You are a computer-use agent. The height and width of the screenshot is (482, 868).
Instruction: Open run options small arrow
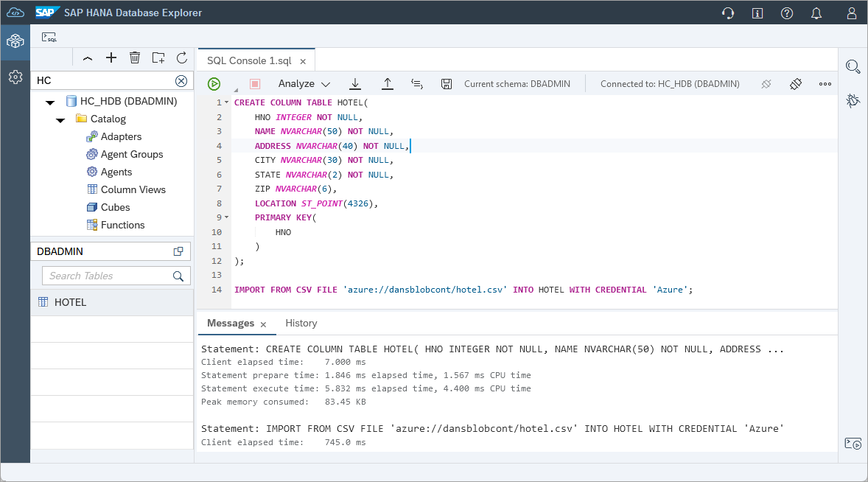236,90
